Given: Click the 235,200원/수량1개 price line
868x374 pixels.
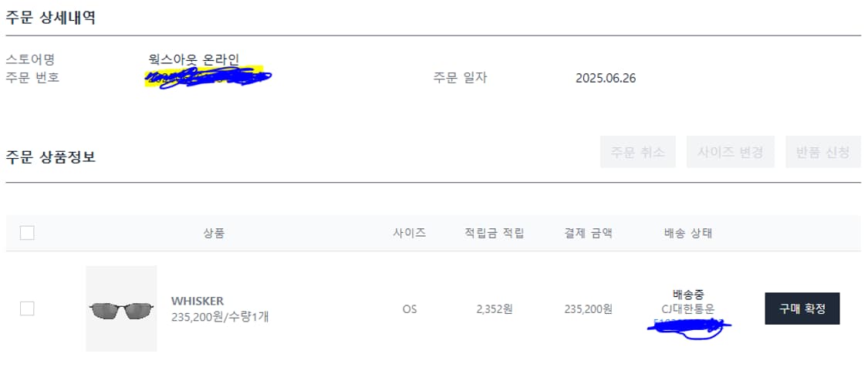Looking at the screenshot, I should (x=219, y=316).
